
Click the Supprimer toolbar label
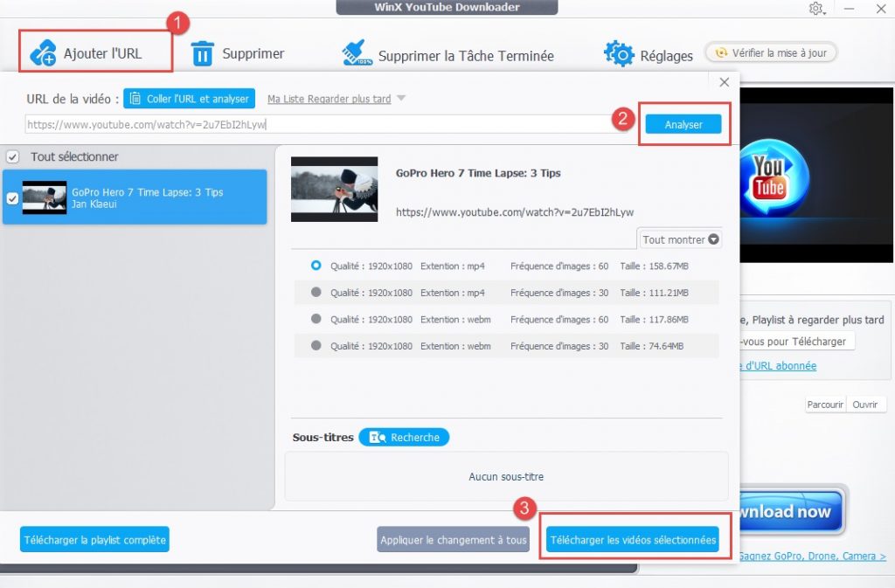253,53
